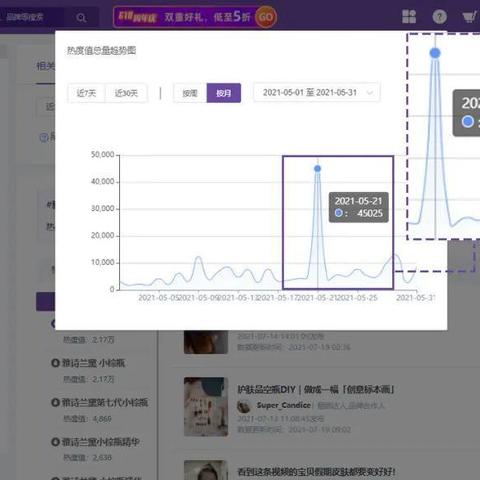This screenshot has width=480, height=480.
Task: Click the 热度值: 2,638 value
Action: (x=87, y=458)
